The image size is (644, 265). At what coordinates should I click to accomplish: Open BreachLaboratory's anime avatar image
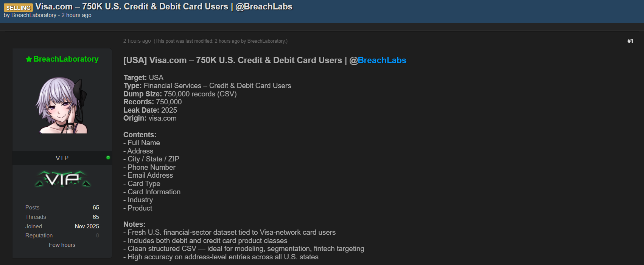pyautogui.click(x=62, y=105)
